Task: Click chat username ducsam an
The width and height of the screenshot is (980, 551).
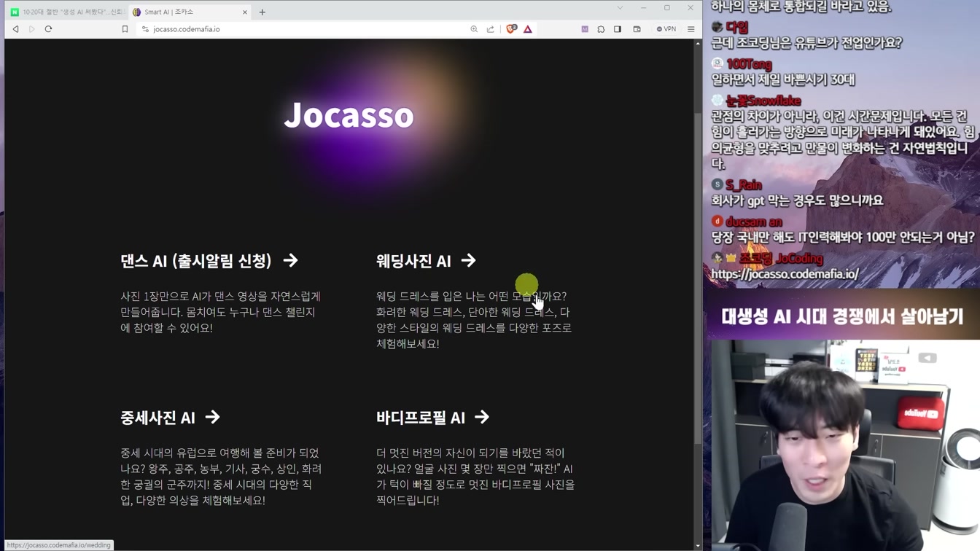Action: (754, 222)
